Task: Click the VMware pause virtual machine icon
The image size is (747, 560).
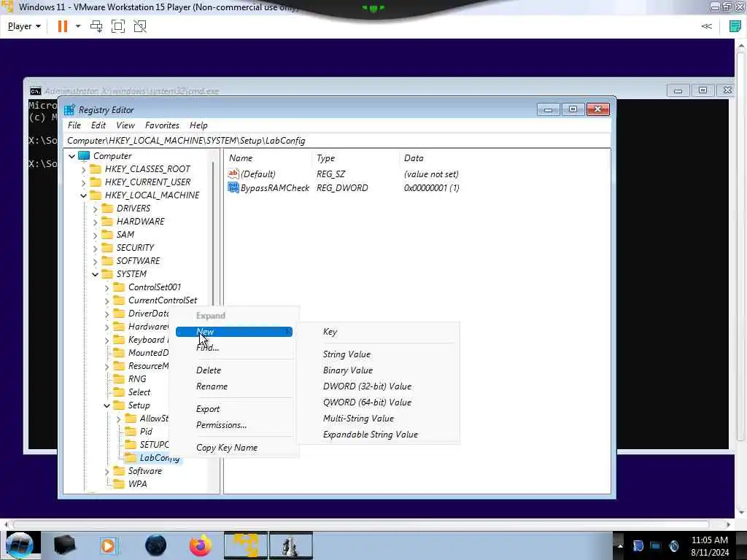Action: click(63, 26)
